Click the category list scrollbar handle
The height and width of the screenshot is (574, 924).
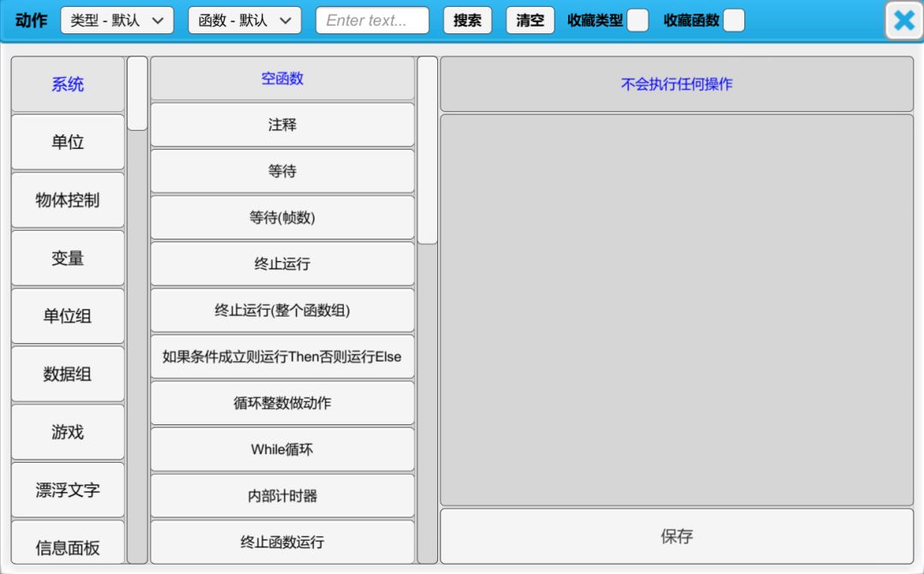(x=137, y=93)
